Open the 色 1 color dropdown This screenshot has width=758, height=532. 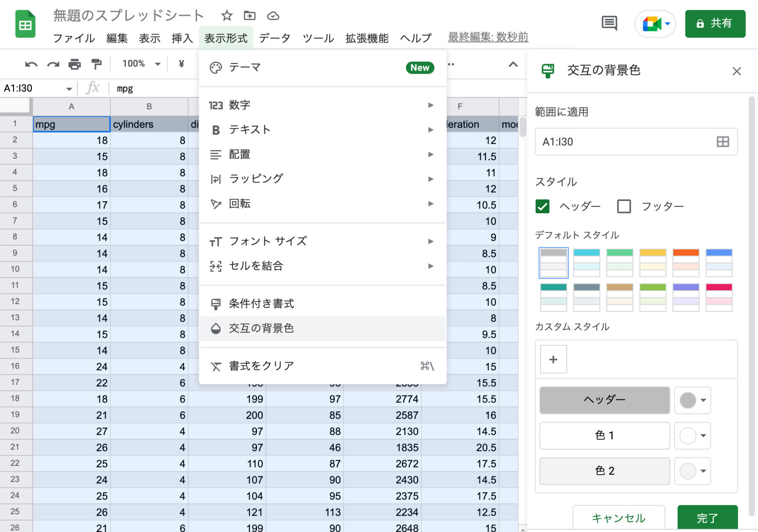[x=693, y=436]
